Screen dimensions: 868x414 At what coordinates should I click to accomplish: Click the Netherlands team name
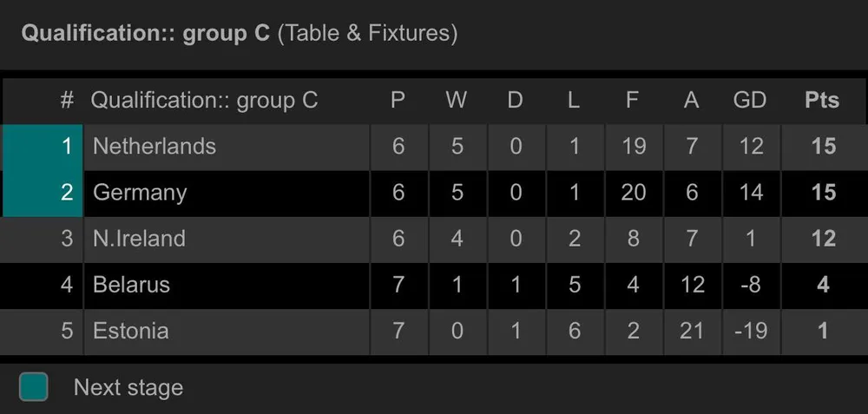coord(154,146)
